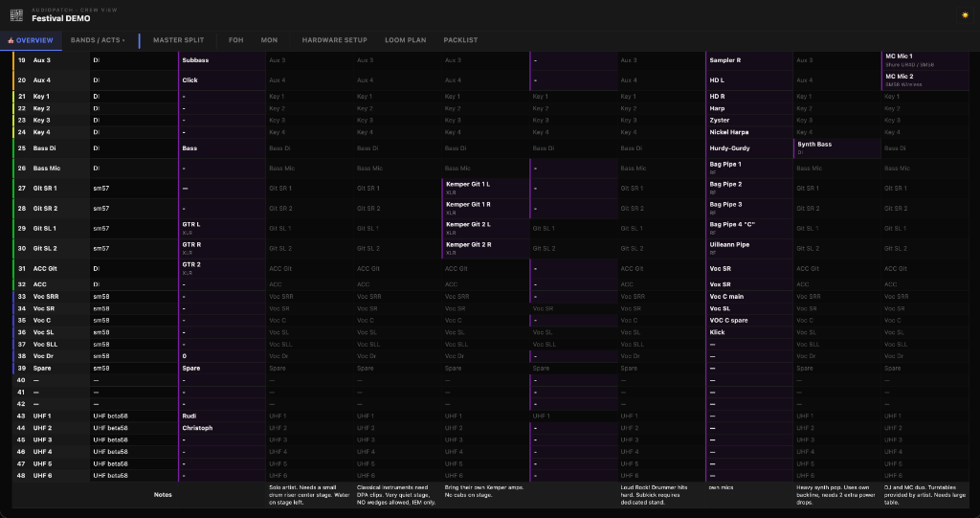Select the Bag Pipe 3 cell

click(749, 209)
